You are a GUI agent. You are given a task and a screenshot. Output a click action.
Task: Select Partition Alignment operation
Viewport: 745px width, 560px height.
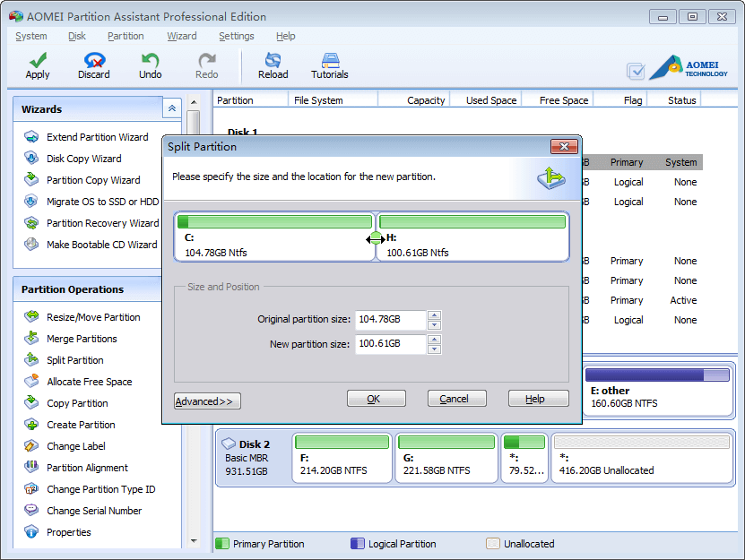(76, 468)
